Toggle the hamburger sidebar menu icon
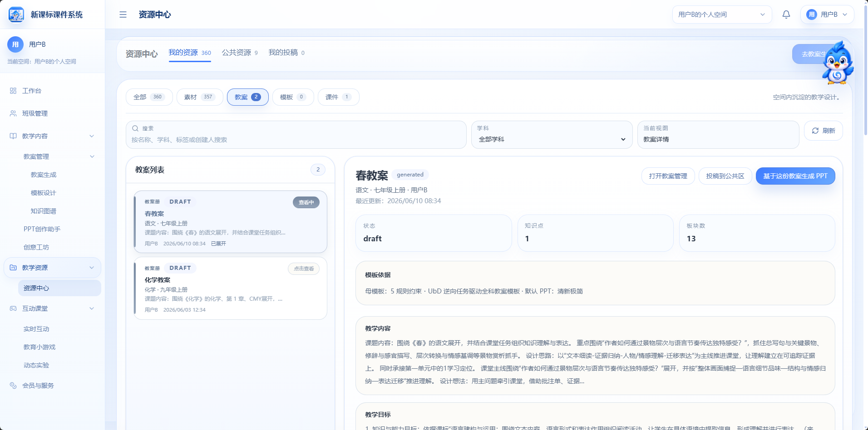 123,15
